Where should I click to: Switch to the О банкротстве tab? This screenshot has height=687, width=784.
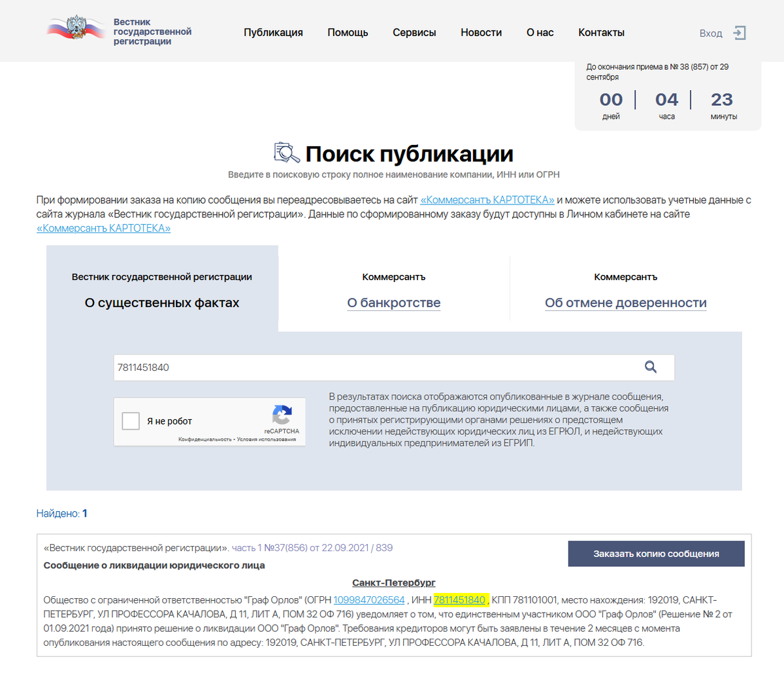click(394, 303)
